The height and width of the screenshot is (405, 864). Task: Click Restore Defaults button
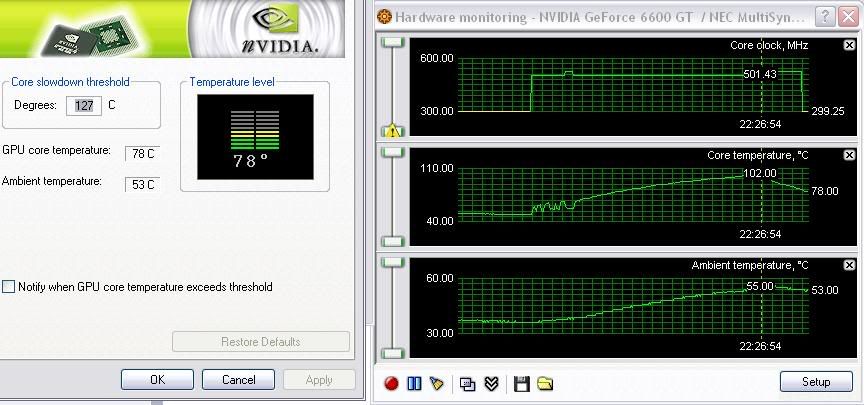tap(261, 342)
